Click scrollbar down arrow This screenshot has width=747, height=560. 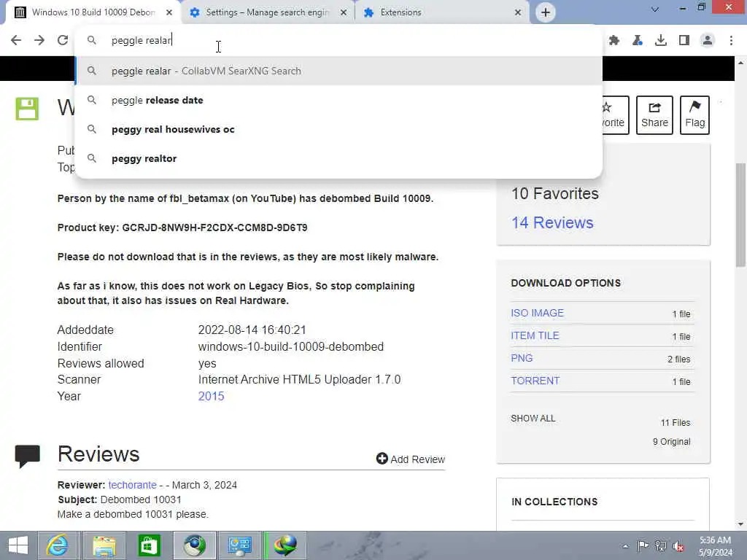click(x=740, y=524)
